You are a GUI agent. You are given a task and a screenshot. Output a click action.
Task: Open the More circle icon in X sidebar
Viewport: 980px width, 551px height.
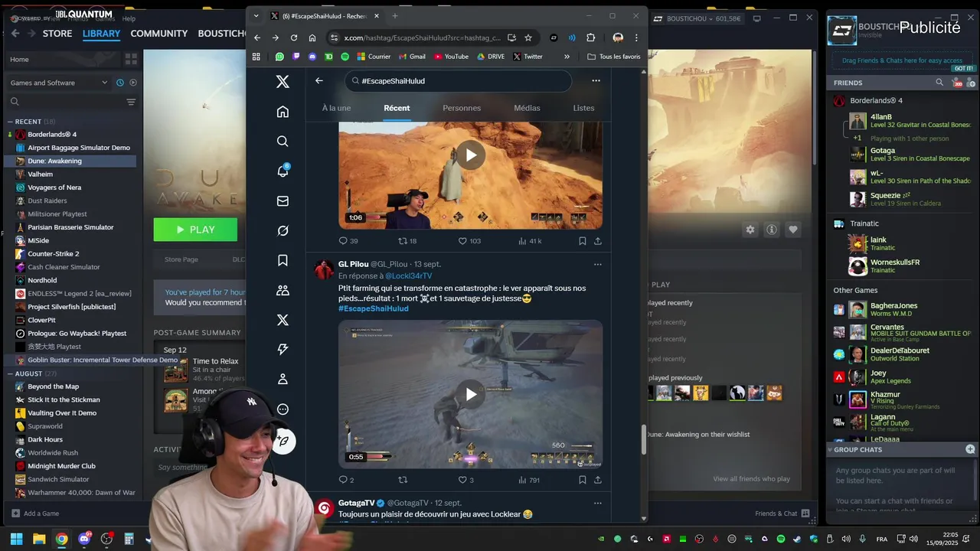283,409
